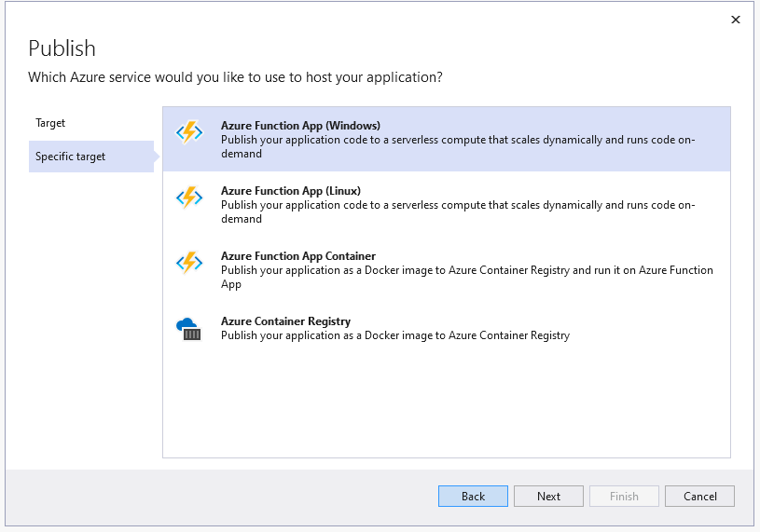Viewport: 760px width, 532px height.
Task: Click the Container Registry option's Docker image description
Action: [x=394, y=335]
